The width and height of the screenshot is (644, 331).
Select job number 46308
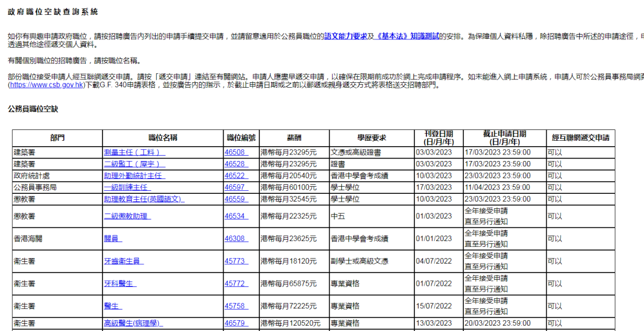(x=236, y=239)
